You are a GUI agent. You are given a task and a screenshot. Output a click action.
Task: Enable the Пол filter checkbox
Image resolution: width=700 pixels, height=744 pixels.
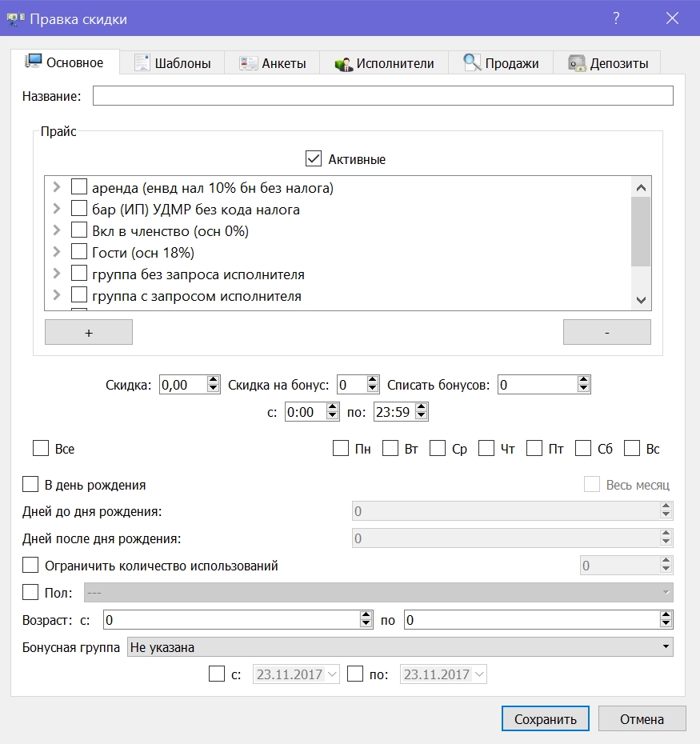31,592
